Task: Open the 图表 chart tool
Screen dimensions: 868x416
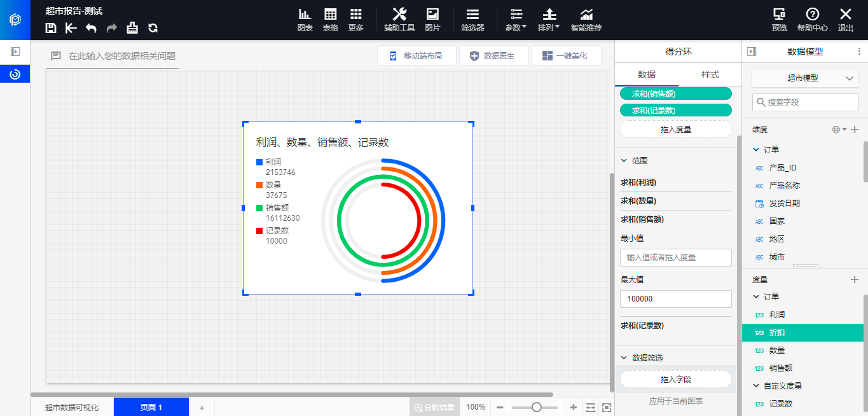Action: 305,20
